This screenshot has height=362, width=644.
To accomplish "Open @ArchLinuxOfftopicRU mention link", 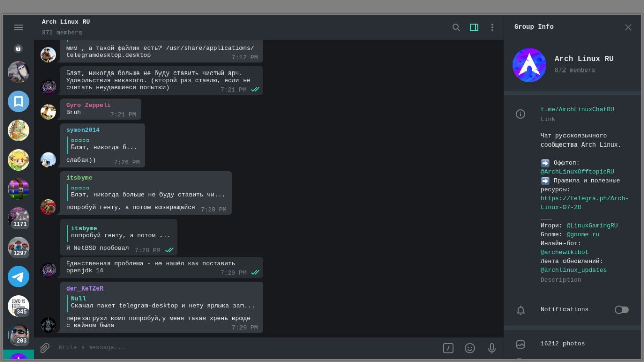I will (577, 172).
